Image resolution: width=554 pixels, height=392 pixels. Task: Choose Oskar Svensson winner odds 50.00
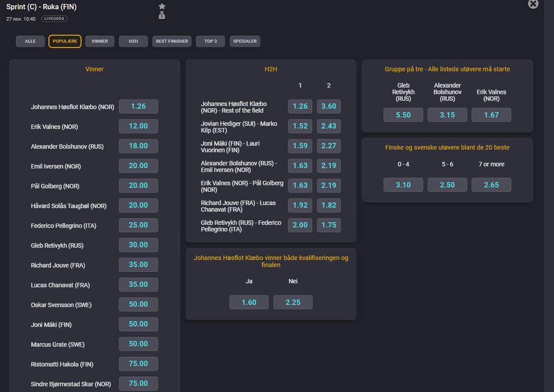pos(138,305)
